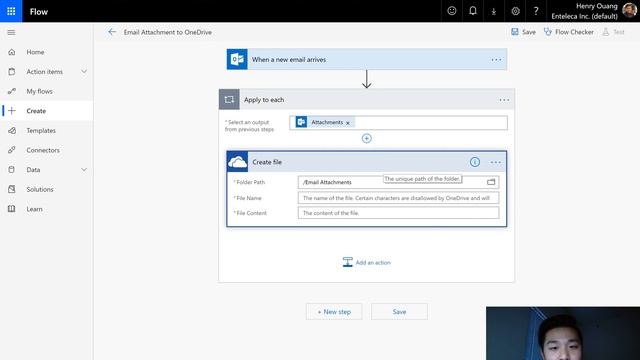Click the Apply to each loop icon

[x=229, y=100]
